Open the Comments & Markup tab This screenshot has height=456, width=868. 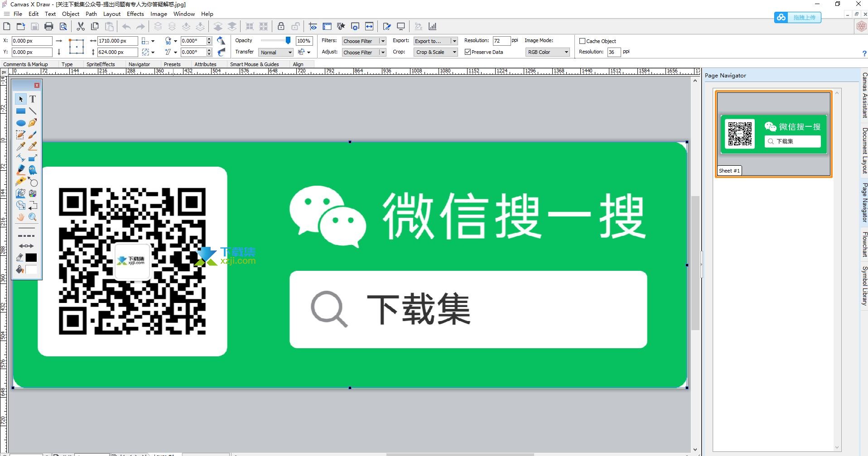pos(25,64)
